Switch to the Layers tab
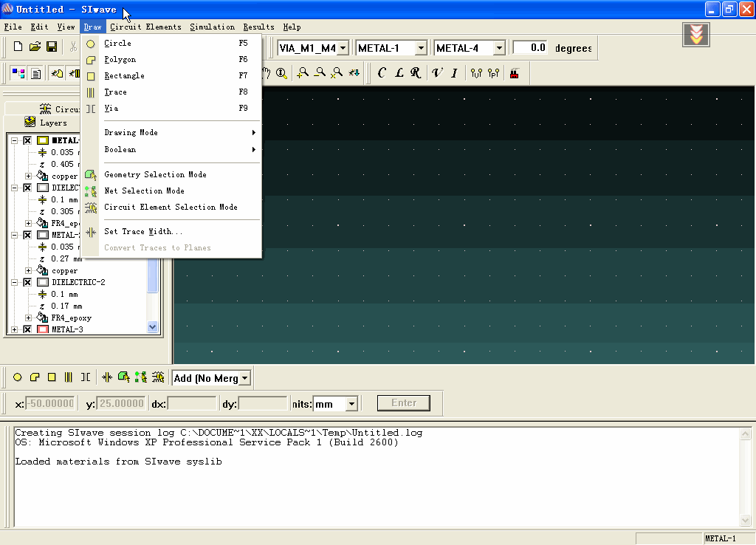756x545 pixels. [x=46, y=123]
